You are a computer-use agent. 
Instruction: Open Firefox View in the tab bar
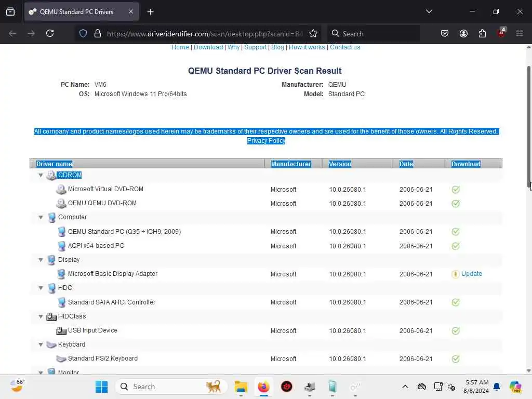10,11
